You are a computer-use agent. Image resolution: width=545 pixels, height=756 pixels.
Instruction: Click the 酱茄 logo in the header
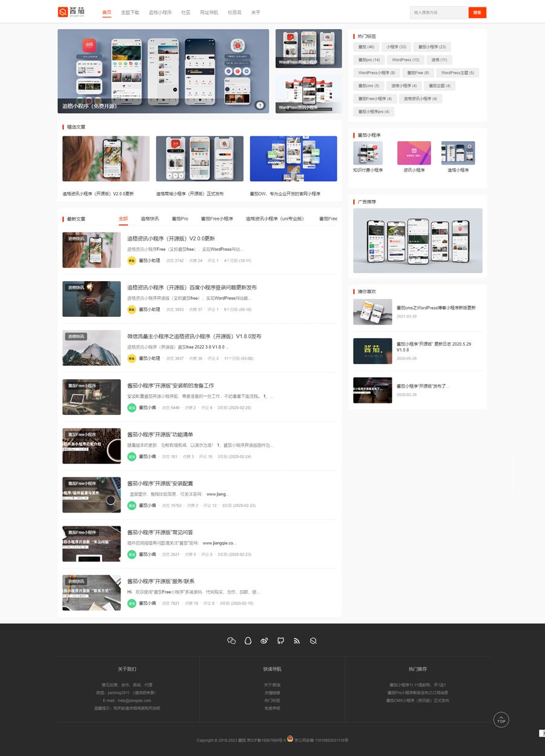click(71, 12)
